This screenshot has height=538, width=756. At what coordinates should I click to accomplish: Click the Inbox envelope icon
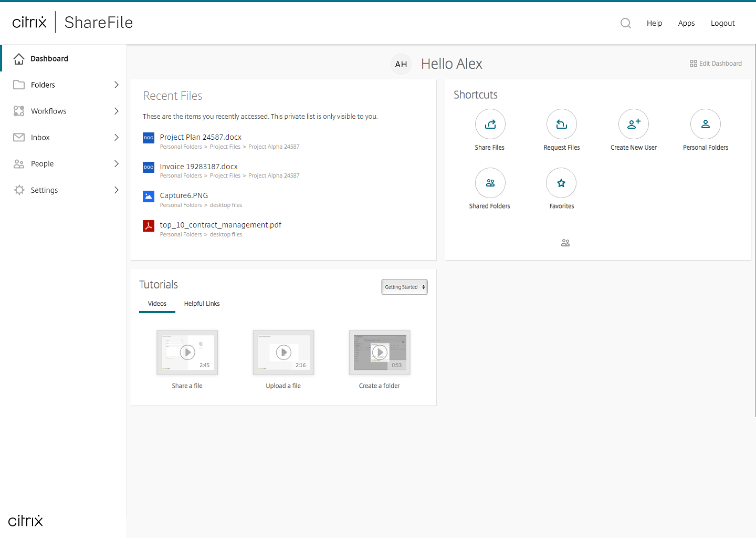19,137
